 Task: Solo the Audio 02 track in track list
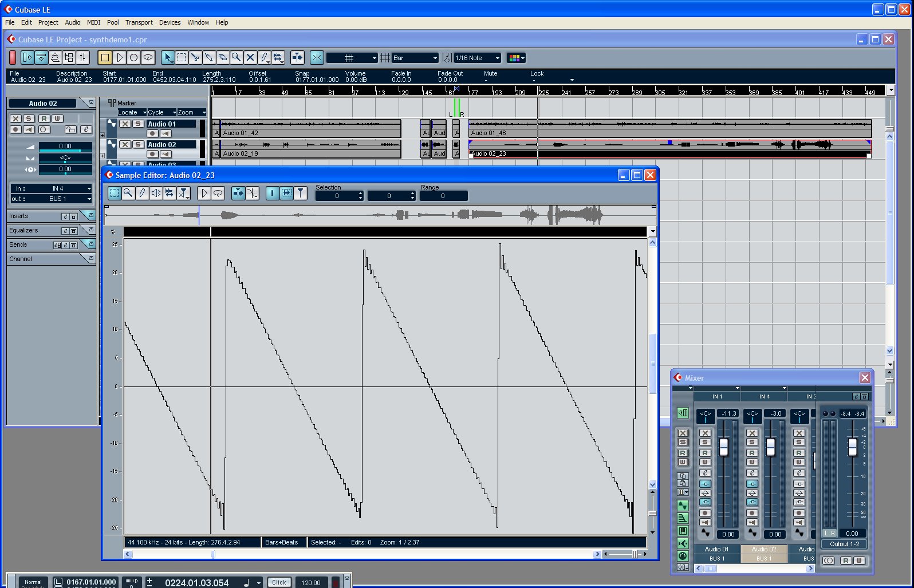pos(138,144)
